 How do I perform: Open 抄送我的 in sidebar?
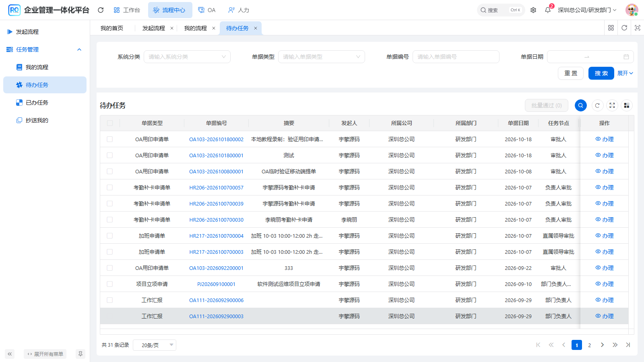pyautogui.click(x=45, y=120)
